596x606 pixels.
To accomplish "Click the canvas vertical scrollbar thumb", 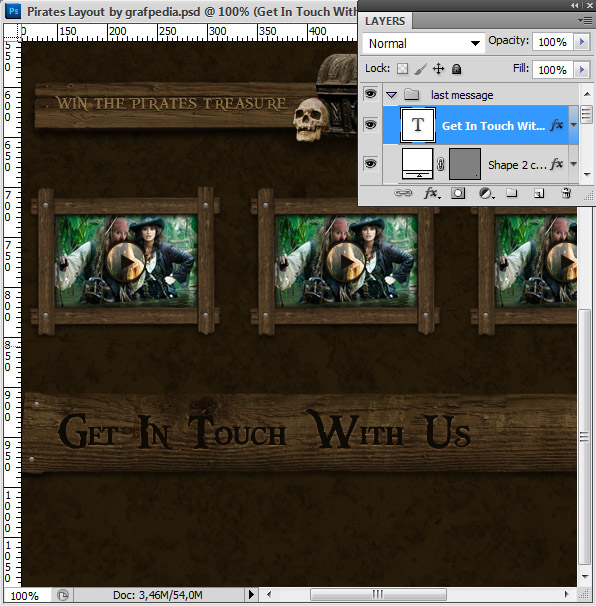I will click(x=584, y=437).
